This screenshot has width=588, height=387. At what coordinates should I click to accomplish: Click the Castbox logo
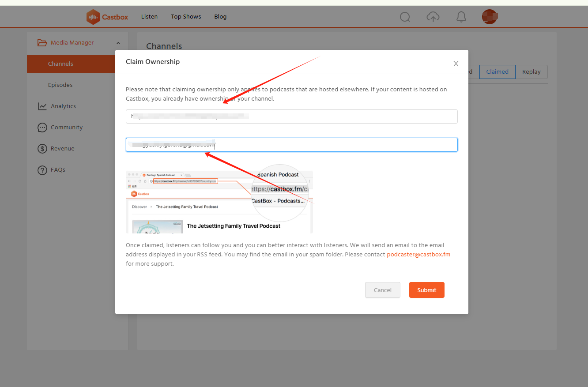[x=107, y=17]
